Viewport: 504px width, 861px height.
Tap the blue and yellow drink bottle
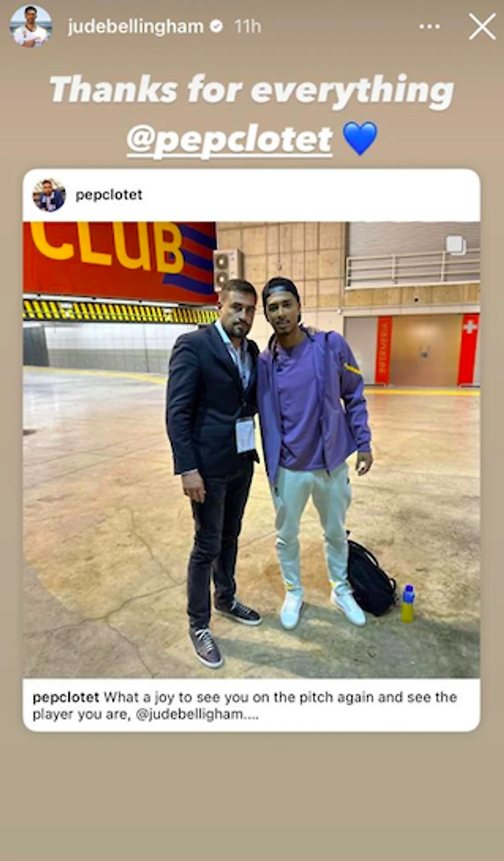coord(408,603)
